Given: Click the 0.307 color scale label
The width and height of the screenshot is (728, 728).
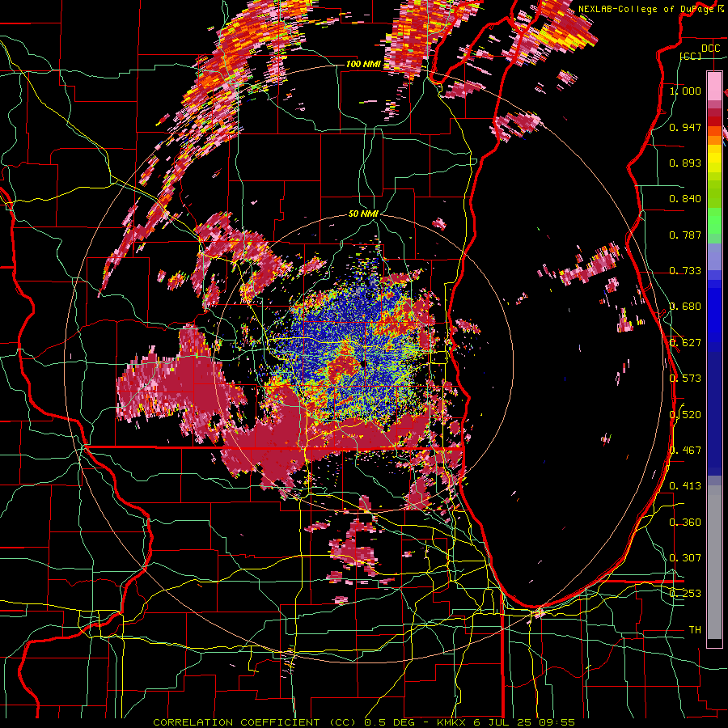Looking at the screenshot, I should [685, 558].
